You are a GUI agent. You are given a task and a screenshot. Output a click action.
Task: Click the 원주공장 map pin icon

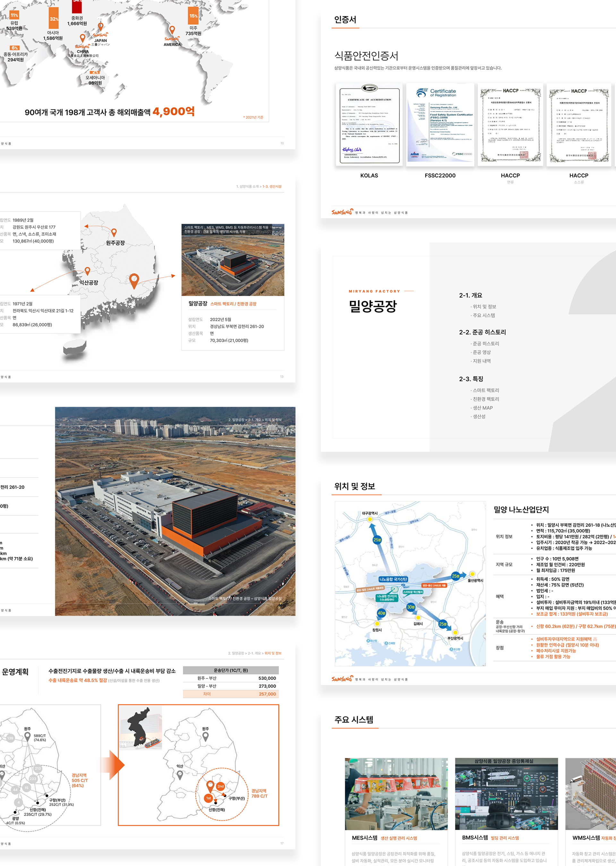tap(114, 233)
